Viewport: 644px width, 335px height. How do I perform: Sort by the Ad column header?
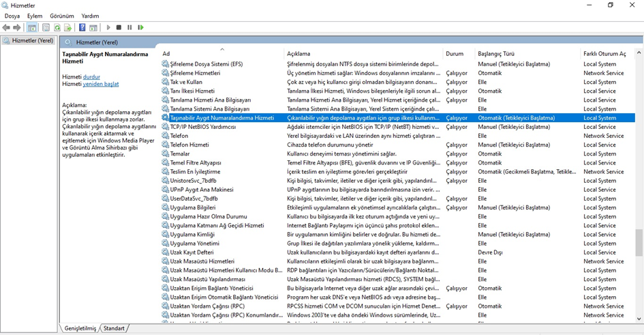click(x=166, y=53)
